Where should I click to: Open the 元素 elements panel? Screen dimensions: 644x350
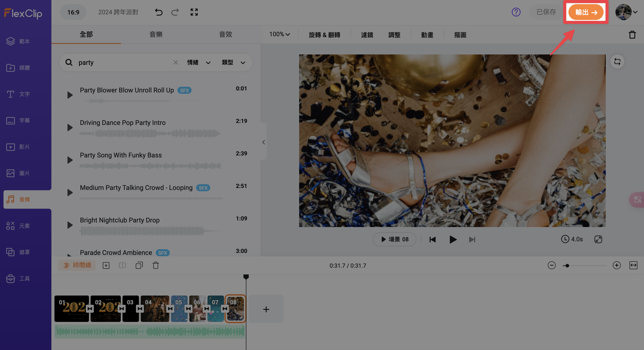(18, 226)
